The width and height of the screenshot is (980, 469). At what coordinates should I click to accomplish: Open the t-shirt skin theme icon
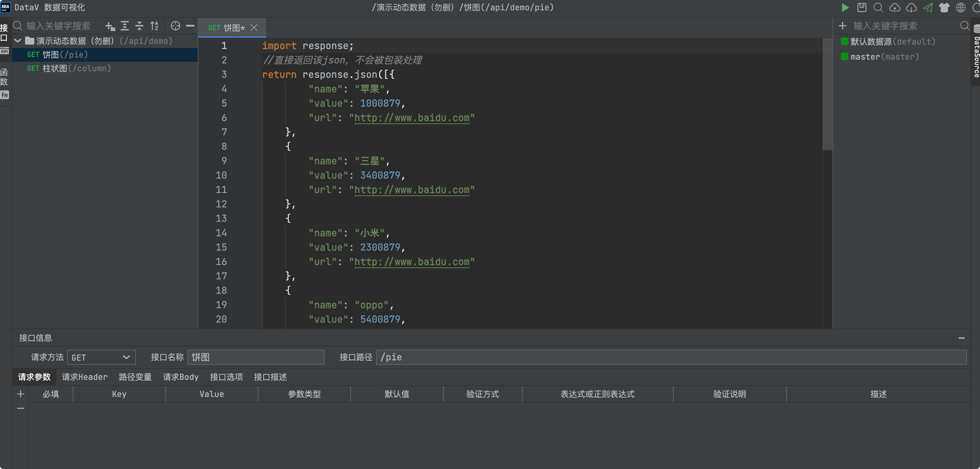944,8
